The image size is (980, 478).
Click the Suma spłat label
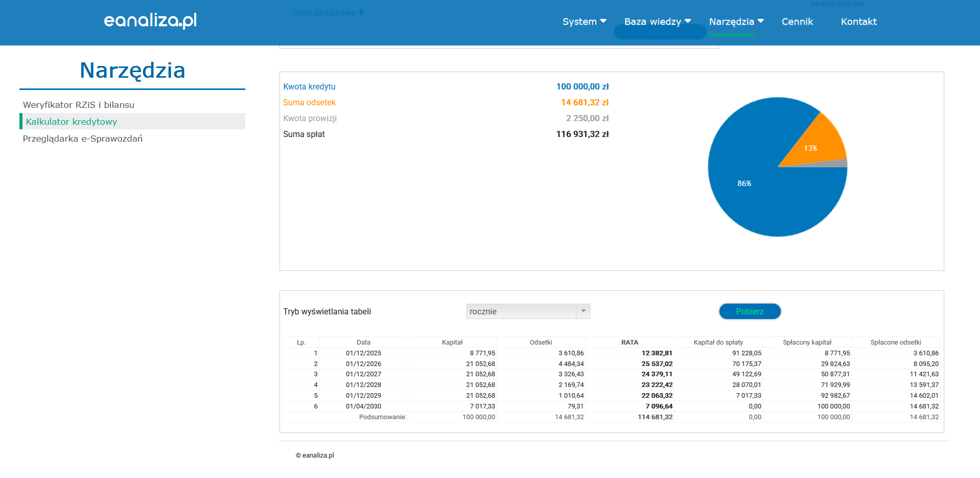tap(304, 134)
